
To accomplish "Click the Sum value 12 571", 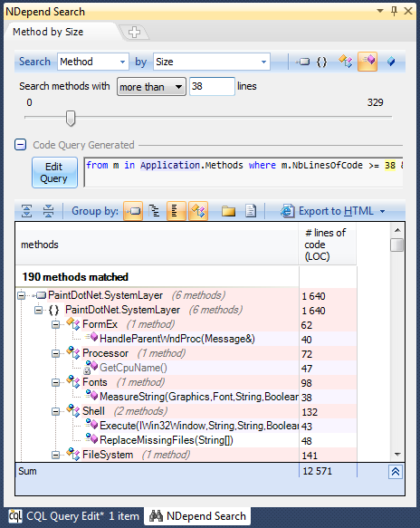I will click(x=317, y=471).
